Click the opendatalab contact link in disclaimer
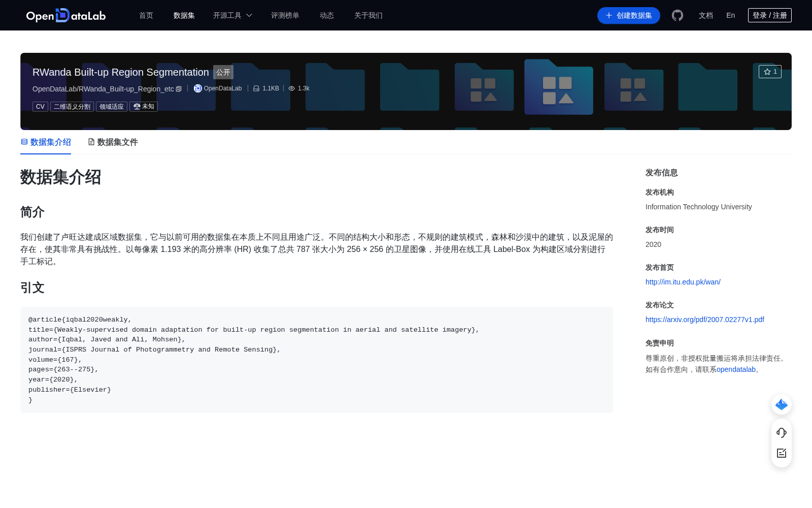Image resolution: width=812 pixels, height=508 pixels. pos(736,369)
